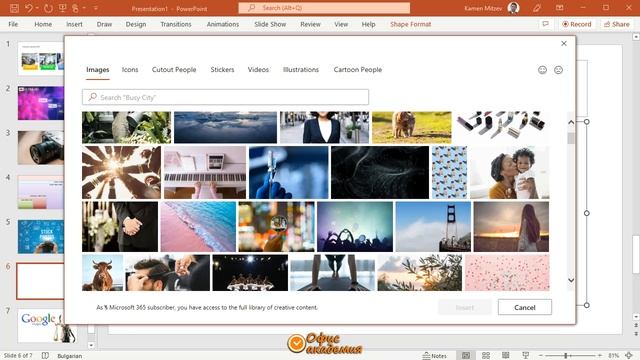Viewport: 640px width, 360px height.
Task: Open the View tab
Action: (x=341, y=24)
